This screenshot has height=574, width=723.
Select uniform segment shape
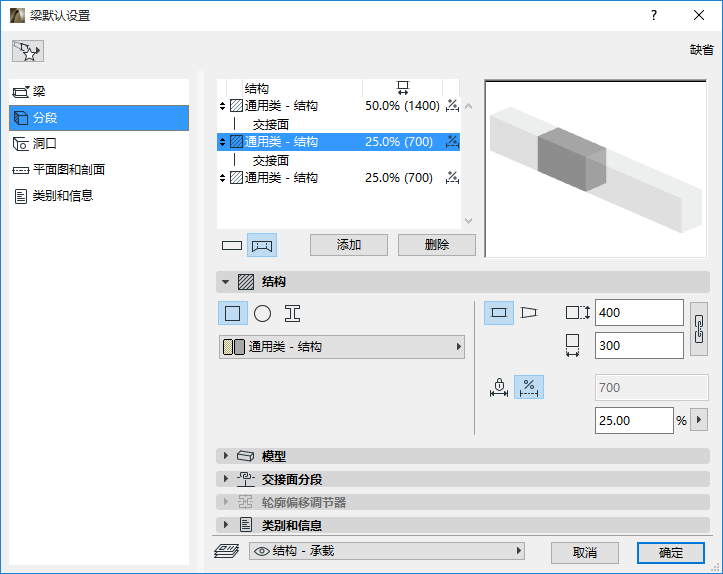[x=499, y=313]
